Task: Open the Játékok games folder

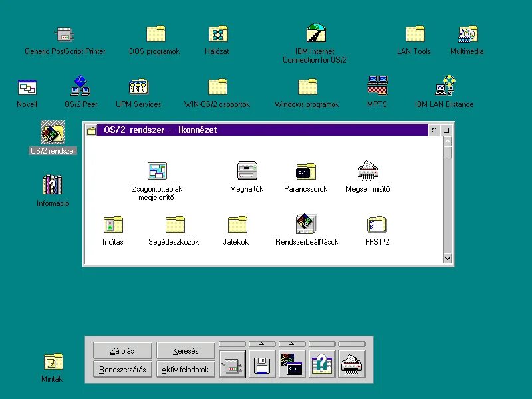Action: pyautogui.click(x=237, y=224)
